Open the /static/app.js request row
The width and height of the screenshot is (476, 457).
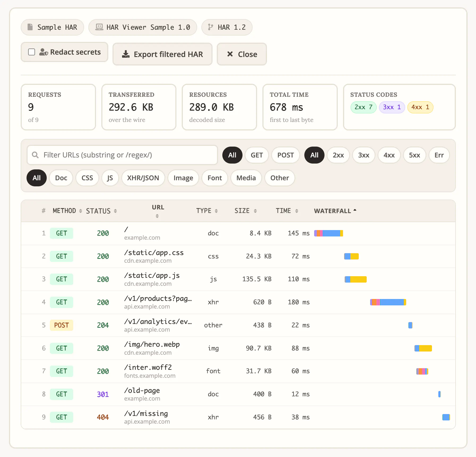[x=238, y=279]
